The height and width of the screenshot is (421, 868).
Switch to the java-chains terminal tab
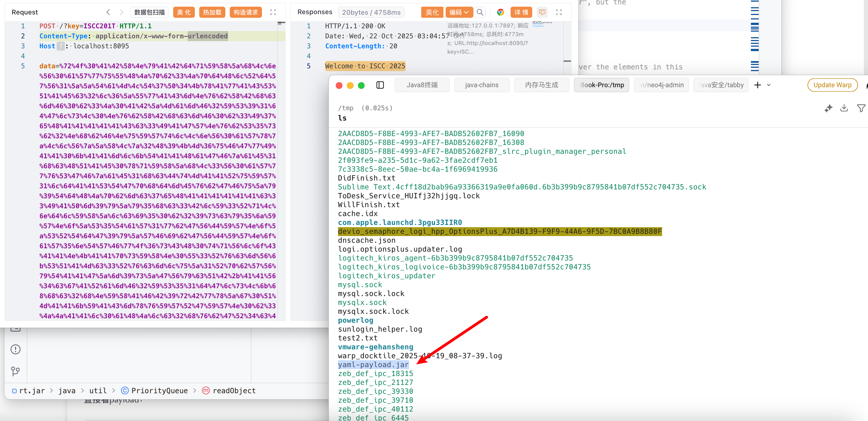[x=481, y=85]
